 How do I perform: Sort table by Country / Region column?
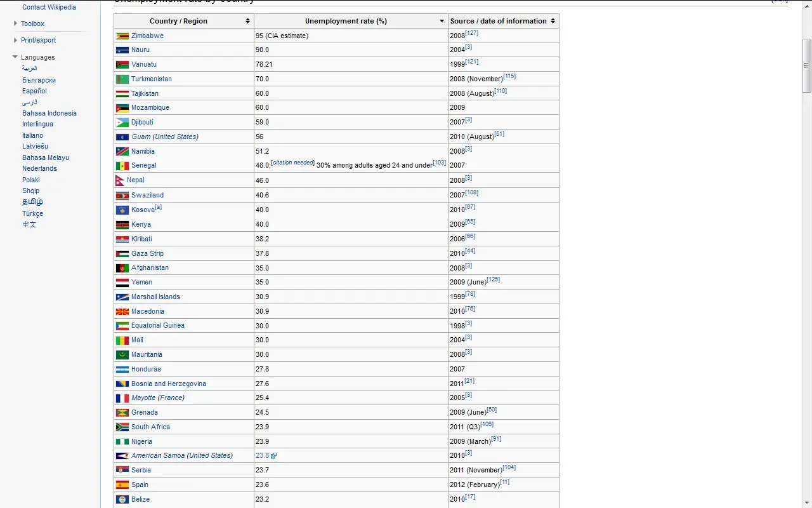click(x=247, y=21)
